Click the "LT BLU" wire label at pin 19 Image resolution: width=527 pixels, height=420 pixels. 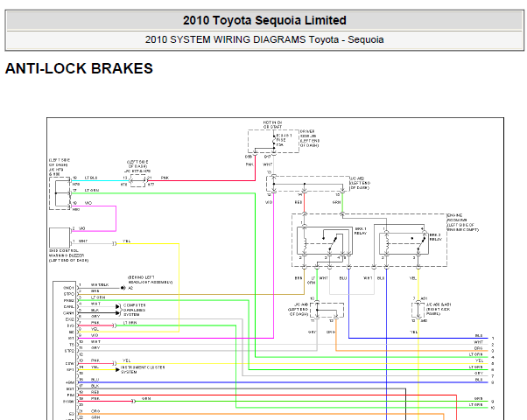[x=91, y=178]
